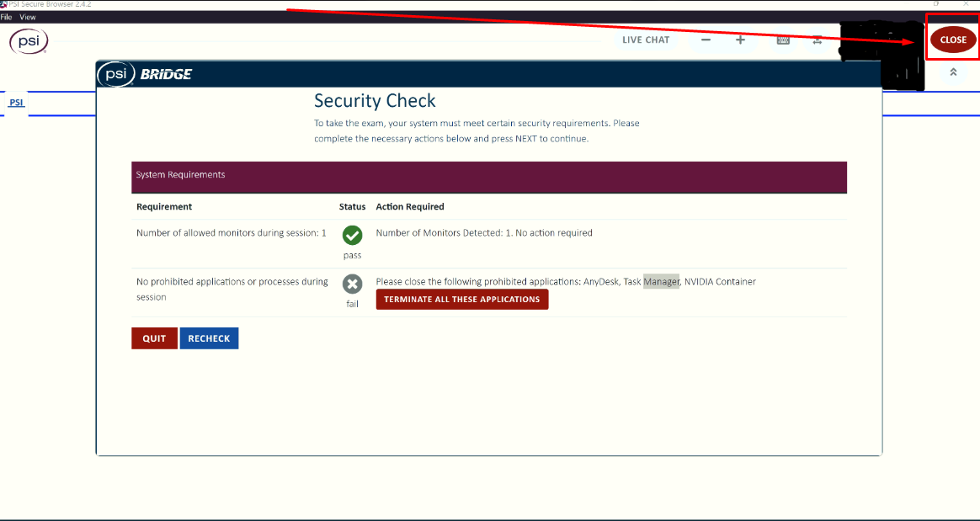Click 'No prohibited applications or processes' requirement text
The height and width of the screenshot is (521, 980).
tap(232, 290)
